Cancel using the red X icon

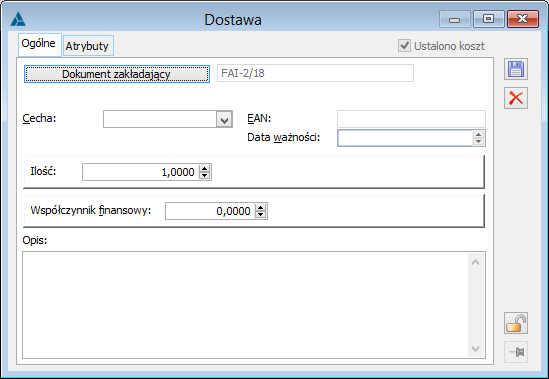click(516, 98)
